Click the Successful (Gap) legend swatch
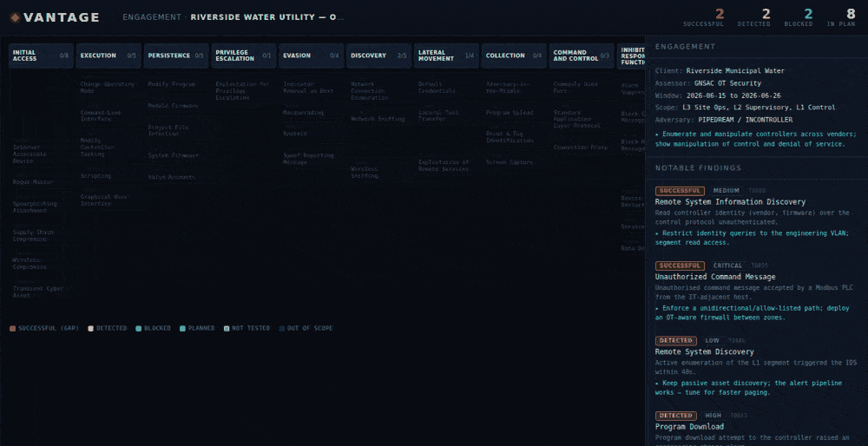The image size is (868, 446). coord(13,329)
